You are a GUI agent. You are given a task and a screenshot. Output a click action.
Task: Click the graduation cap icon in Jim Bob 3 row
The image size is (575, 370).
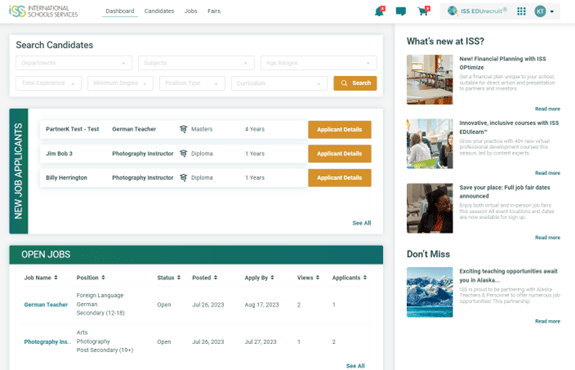(x=183, y=153)
